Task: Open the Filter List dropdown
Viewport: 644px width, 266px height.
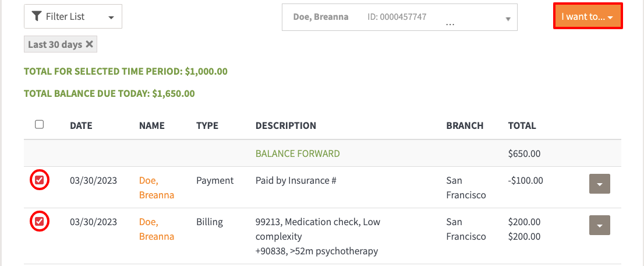Action: pyautogui.click(x=73, y=17)
